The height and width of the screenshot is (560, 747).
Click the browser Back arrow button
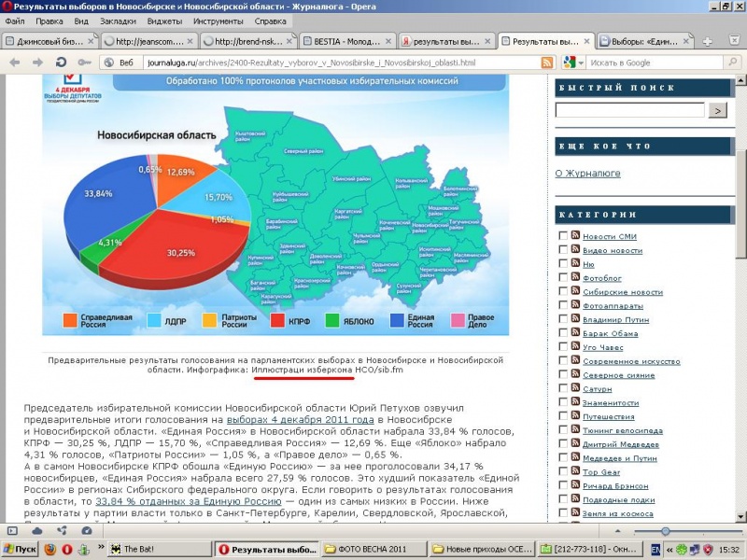15,63
